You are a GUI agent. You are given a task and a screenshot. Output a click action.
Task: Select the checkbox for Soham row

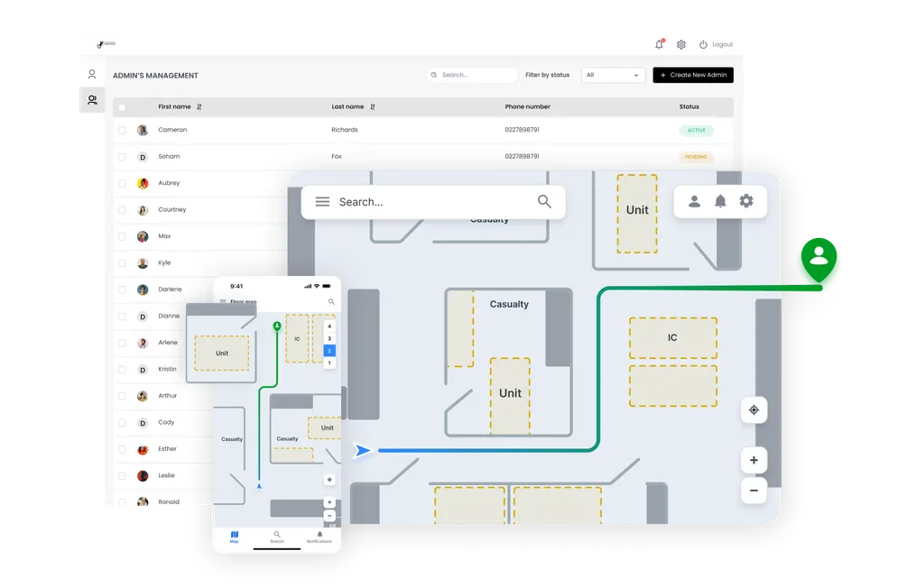coord(122,157)
